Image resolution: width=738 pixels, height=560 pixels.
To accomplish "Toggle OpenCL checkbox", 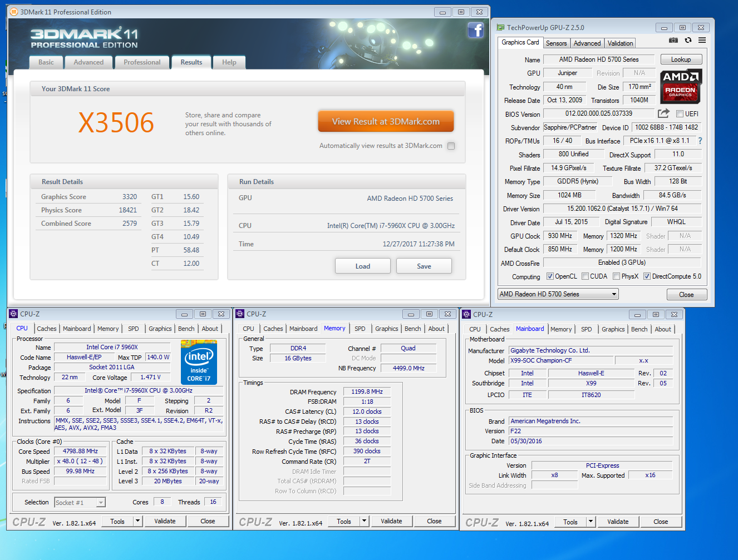I will [550, 276].
